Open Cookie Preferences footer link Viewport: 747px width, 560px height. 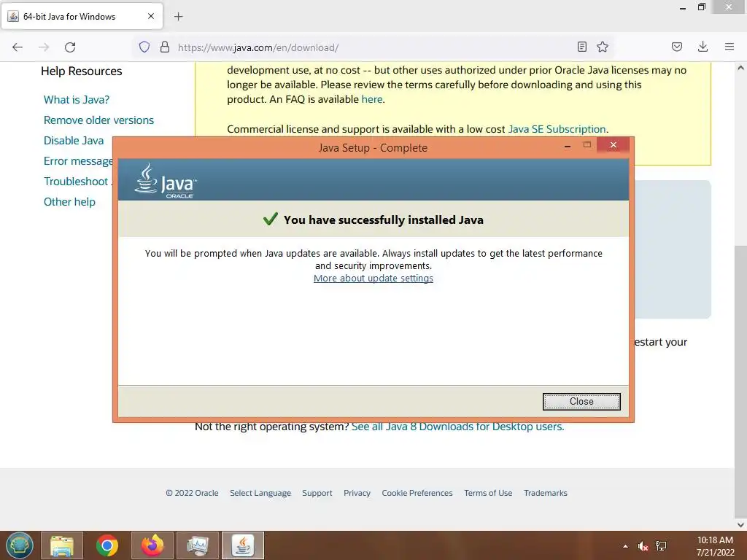417,493
